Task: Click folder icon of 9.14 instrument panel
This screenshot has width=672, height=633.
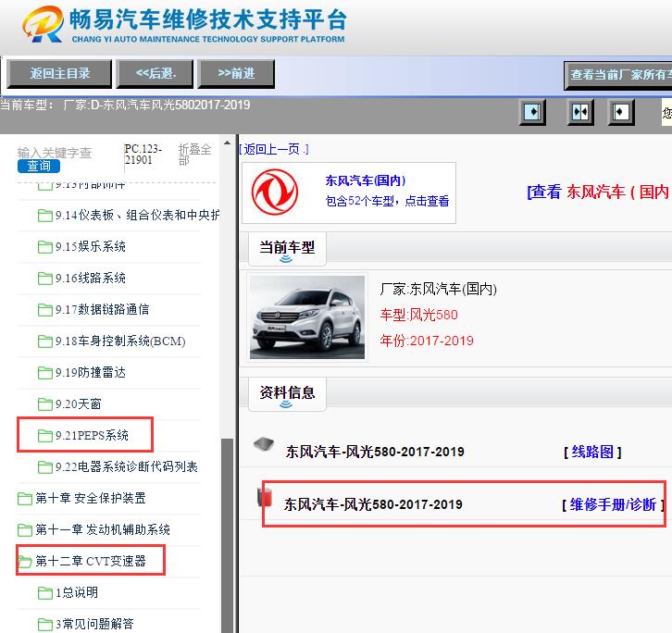Action: click(x=45, y=215)
